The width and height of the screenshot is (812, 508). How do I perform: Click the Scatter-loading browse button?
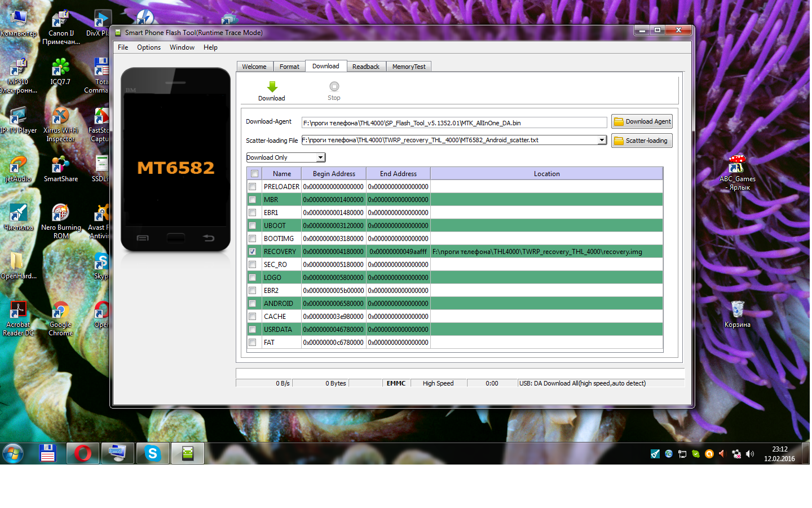[642, 141]
